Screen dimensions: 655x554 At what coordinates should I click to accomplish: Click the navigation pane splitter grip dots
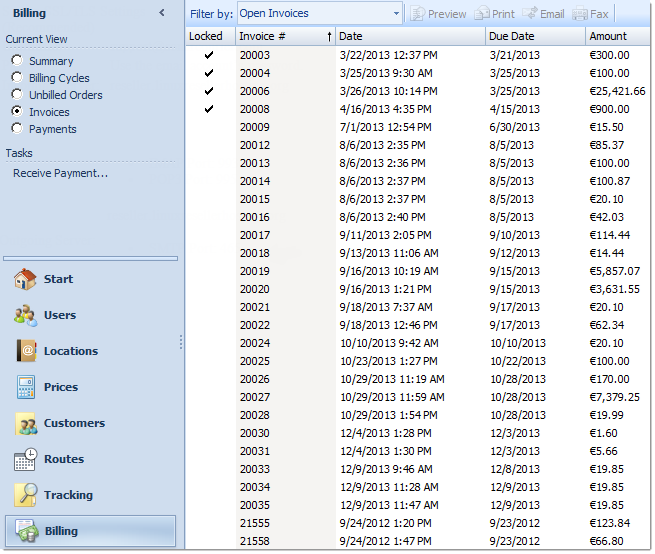180,342
